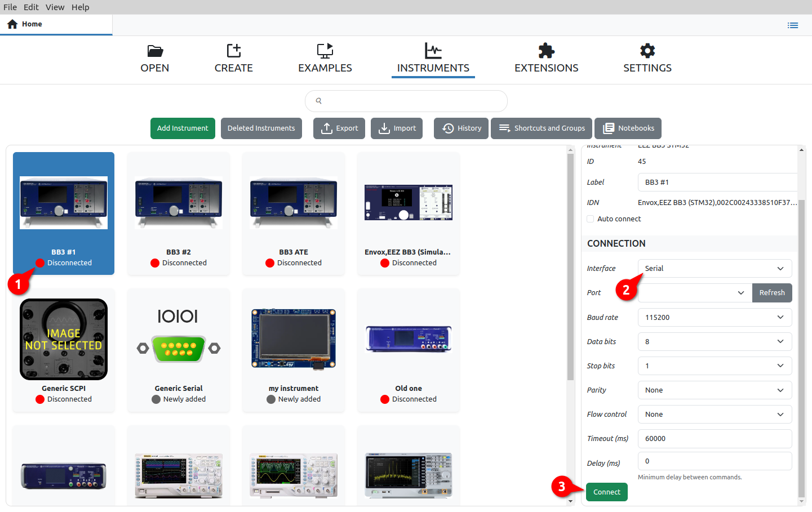Click the Export upload icon
812x512 pixels.
point(327,128)
